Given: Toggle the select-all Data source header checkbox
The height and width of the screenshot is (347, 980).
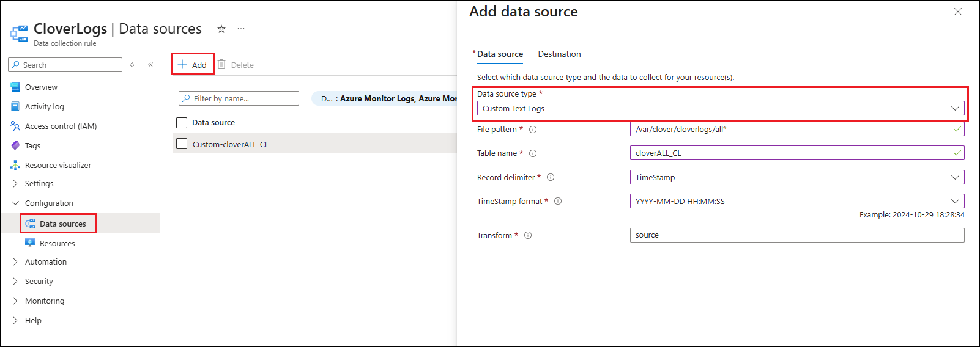Looking at the screenshot, I should [182, 123].
